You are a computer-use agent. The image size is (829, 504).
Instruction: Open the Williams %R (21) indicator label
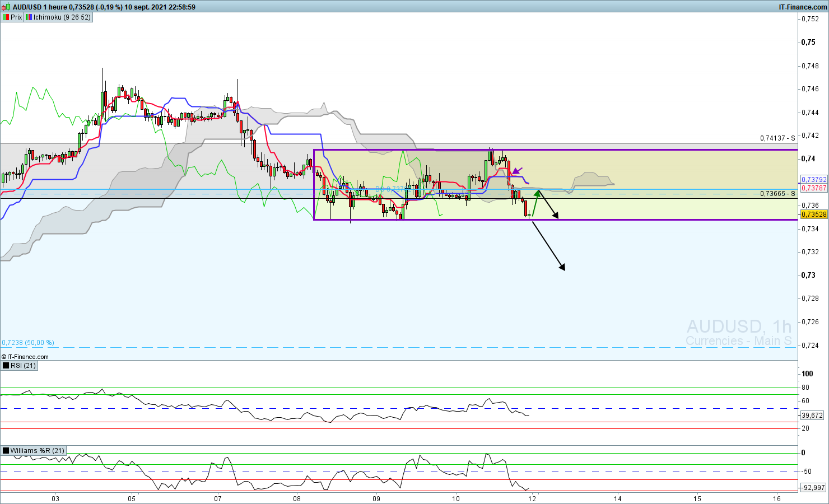[37, 451]
